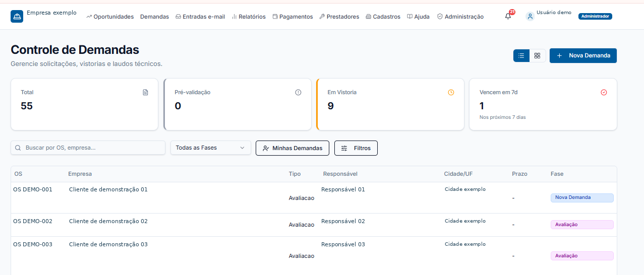The width and height of the screenshot is (644, 275).
Task: Click Avaliação badge in OS DEMO-003 row
Action: point(582,256)
